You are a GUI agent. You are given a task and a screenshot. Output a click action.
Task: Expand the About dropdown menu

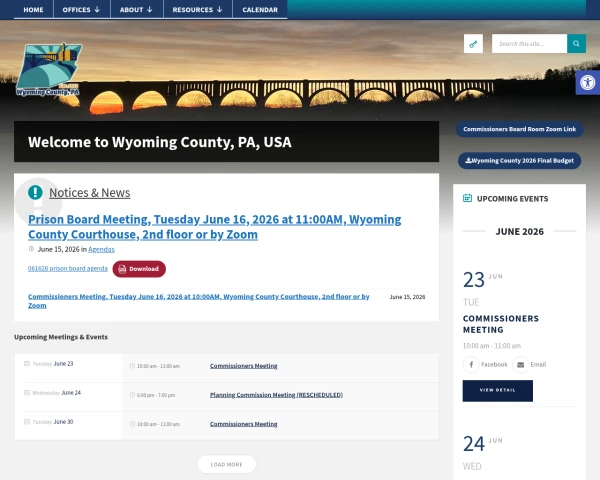click(137, 10)
